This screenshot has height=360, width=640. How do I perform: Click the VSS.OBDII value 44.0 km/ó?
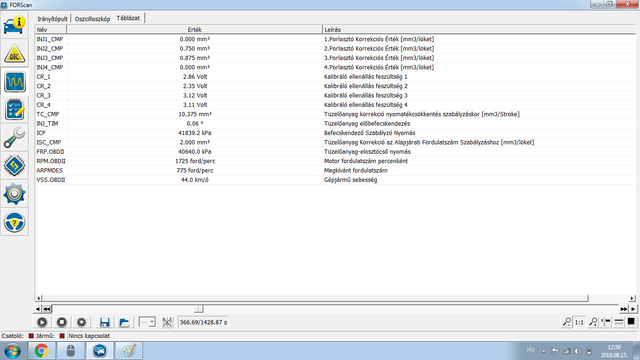coord(195,180)
